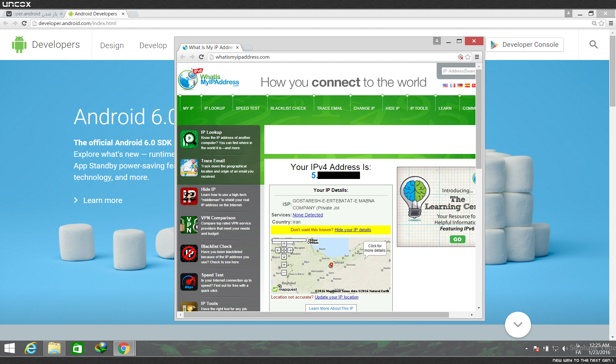Click the Hide your IP details link
Screen dimensions: 616x364
click(353, 230)
